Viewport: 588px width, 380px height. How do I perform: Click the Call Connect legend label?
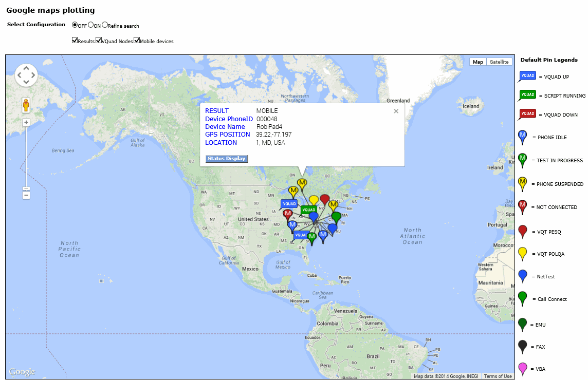coord(552,299)
